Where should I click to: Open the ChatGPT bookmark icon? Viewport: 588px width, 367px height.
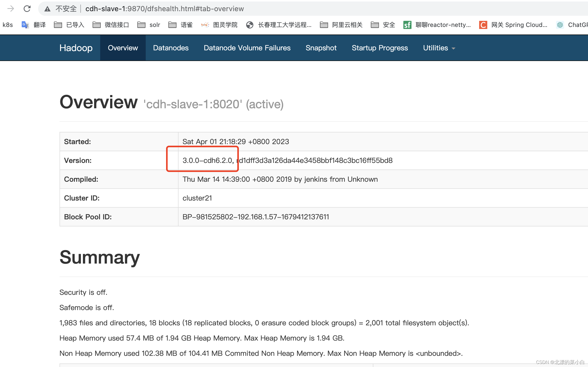pos(560,25)
